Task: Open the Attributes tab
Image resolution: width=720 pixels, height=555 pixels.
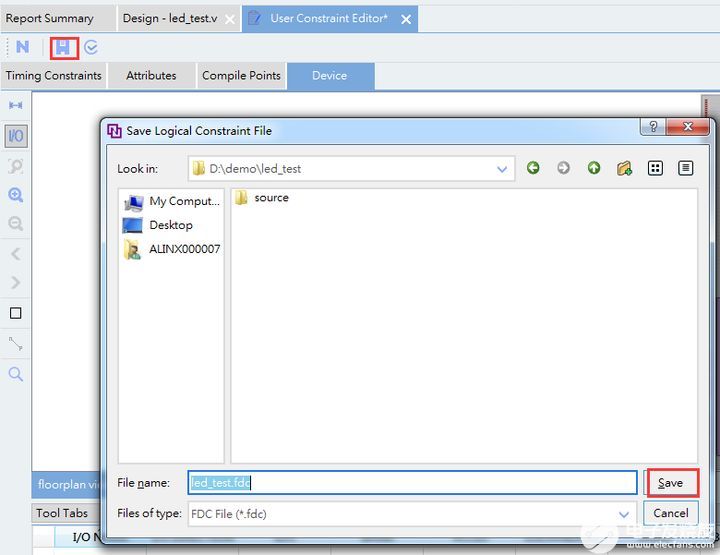Action: (x=151, y=76)
